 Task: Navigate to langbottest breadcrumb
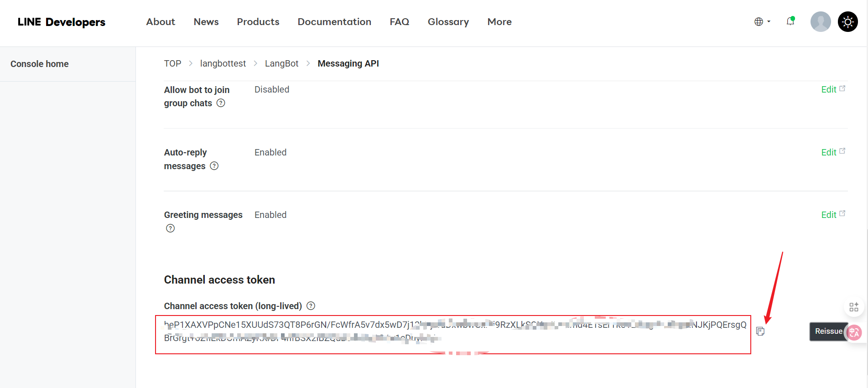[x=223, y=63]
